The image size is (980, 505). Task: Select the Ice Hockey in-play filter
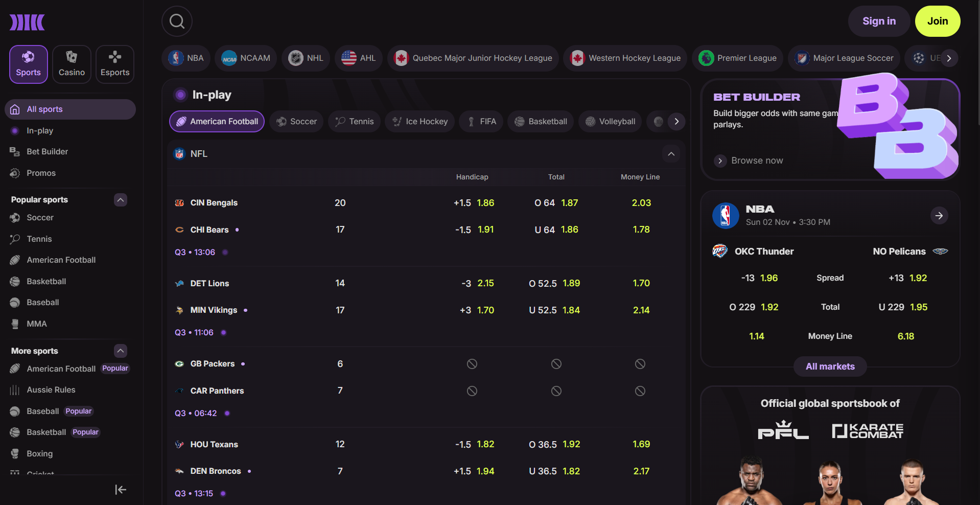pos(419,122)
